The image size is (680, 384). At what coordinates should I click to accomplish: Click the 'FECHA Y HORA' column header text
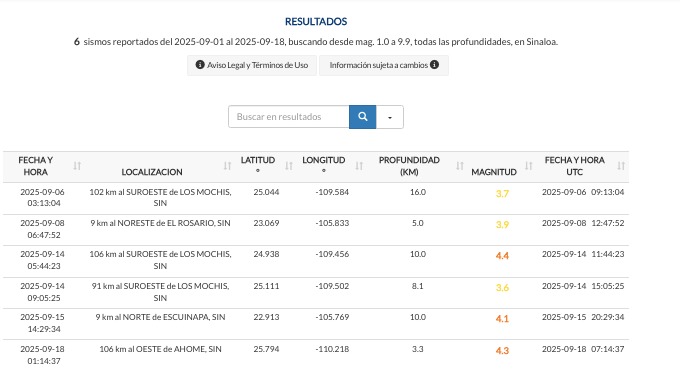tap(36, 166)
